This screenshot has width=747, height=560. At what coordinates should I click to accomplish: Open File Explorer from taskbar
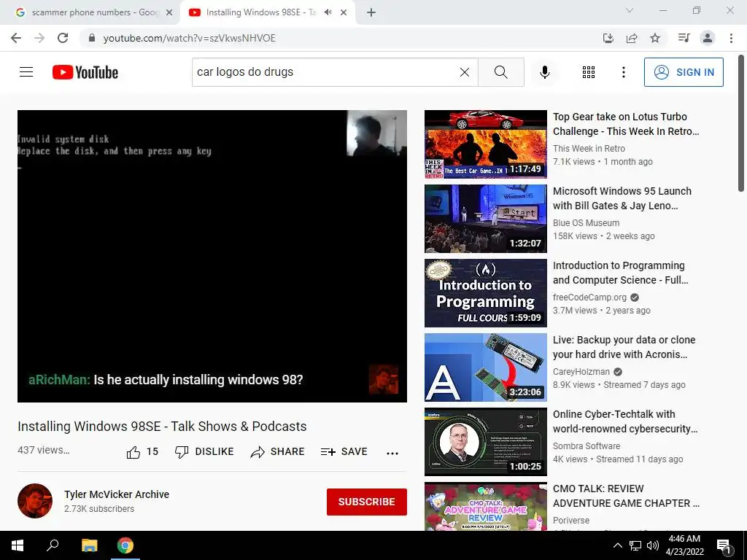click(89, 545)
